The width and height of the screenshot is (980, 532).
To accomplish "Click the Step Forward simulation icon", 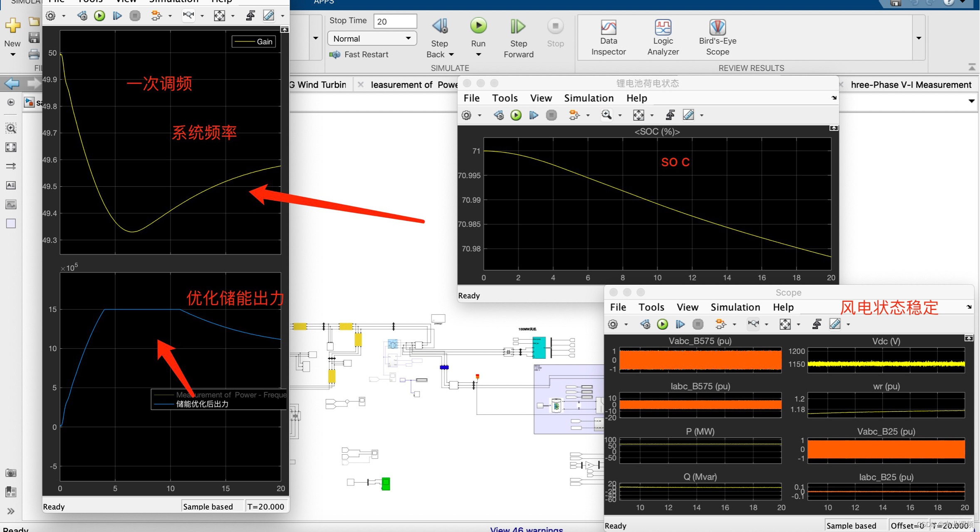I will [518, 27].
